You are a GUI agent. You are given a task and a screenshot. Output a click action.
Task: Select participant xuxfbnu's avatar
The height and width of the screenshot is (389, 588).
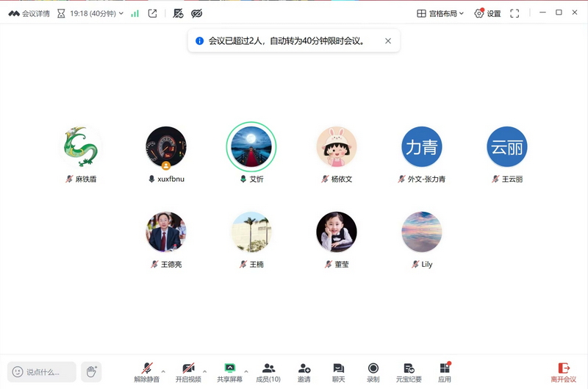tap(166, 146)
